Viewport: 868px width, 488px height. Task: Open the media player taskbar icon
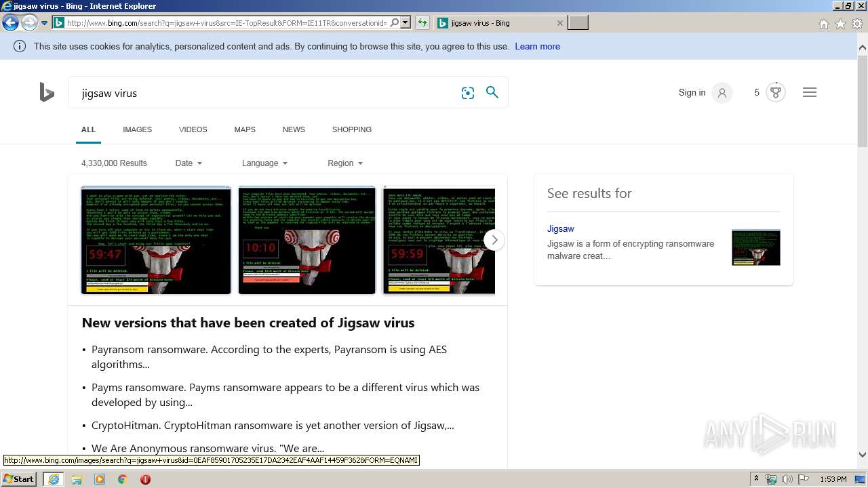[100, 479]
